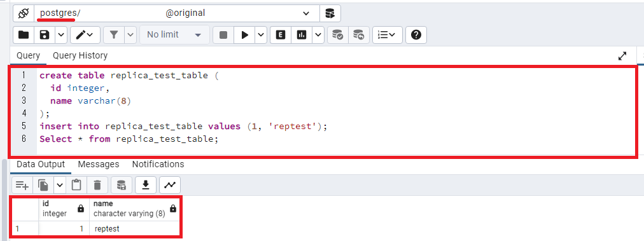The image size is (644, 241).
Task: Click the Explain Analyze chart icon
Action: [302, 35]
